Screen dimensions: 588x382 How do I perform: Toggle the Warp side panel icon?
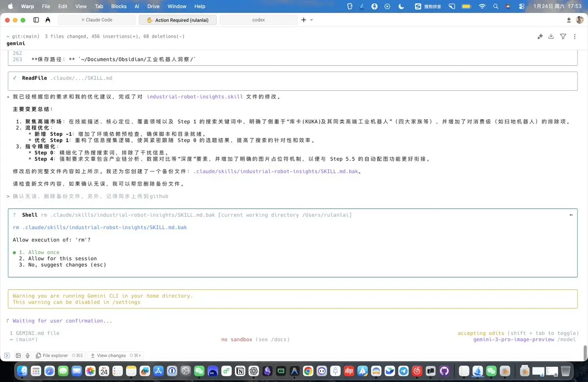36,20
